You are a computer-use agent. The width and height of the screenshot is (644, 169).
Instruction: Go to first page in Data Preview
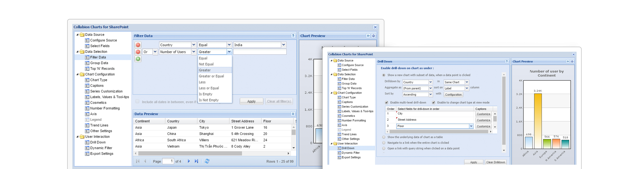point(138,161)
